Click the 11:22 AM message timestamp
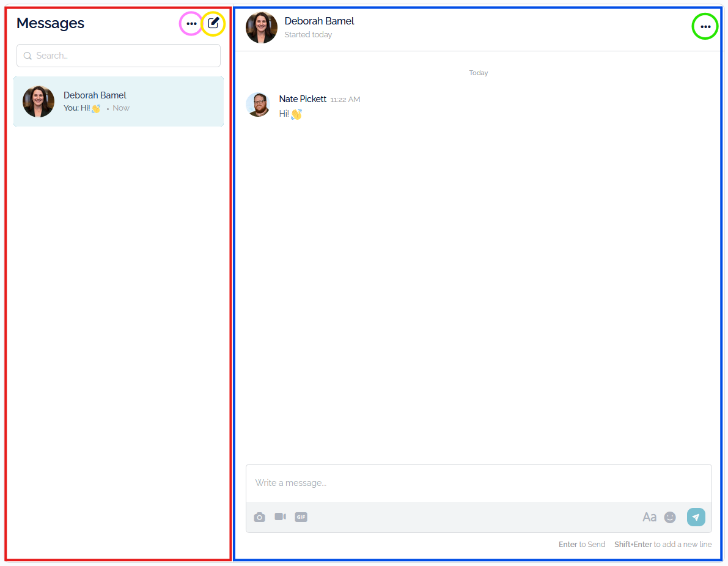The image size is (728, 566). coord(345,100)
